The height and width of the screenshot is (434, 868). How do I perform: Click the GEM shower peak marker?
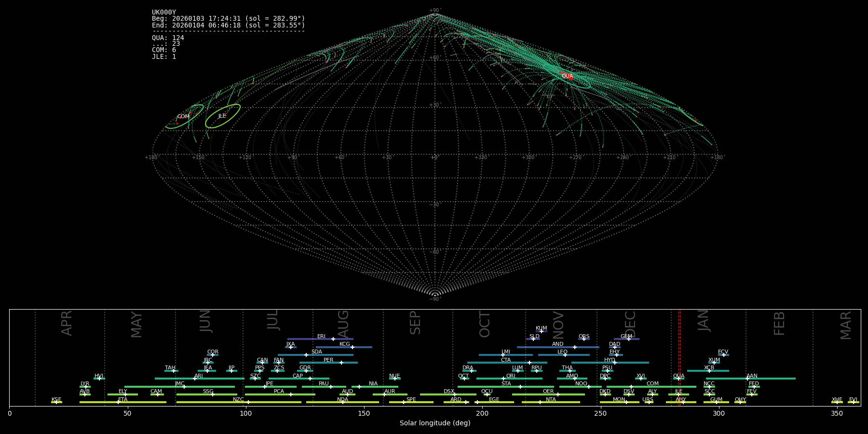(629, 339)
